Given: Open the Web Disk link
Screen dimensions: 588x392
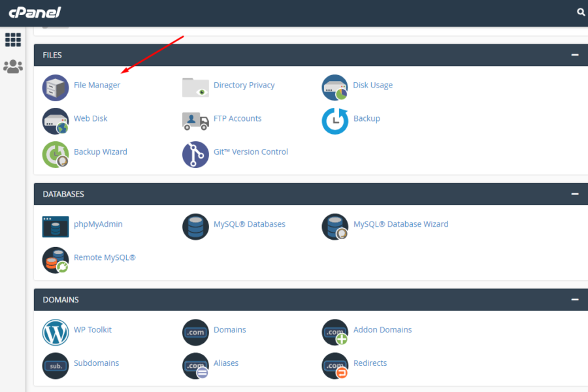Looking at the screenshot, I should pyautogui.click(x=90, y=118).
